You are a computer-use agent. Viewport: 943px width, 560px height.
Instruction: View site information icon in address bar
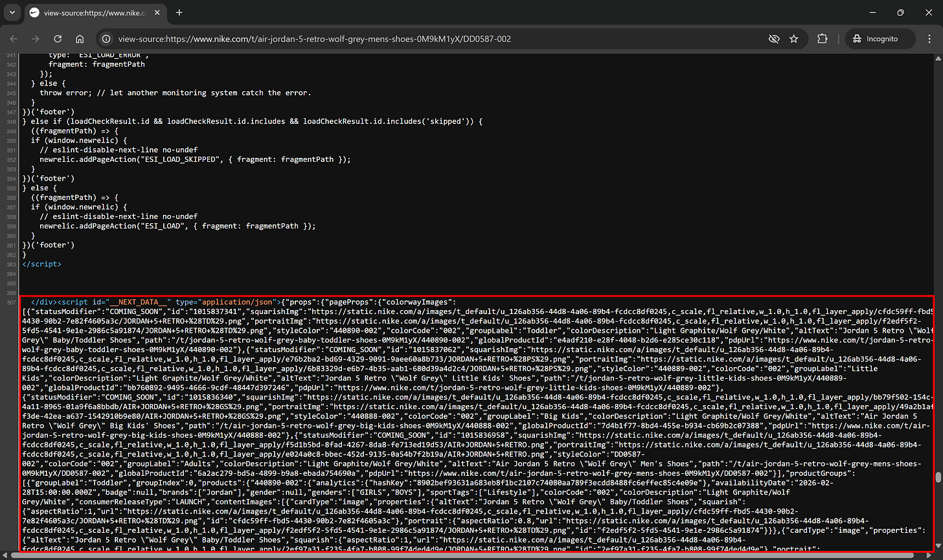[x=106, y=39]
